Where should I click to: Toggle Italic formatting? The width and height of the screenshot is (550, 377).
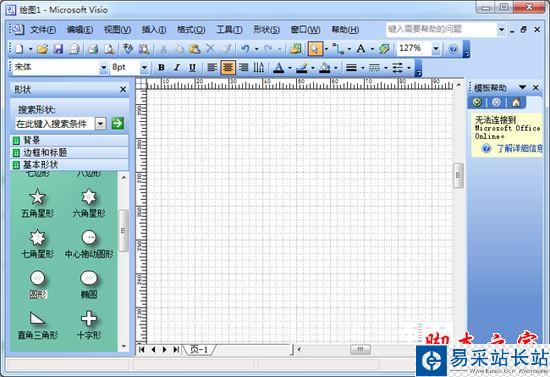pyautogui.click(x=177, y=67)
